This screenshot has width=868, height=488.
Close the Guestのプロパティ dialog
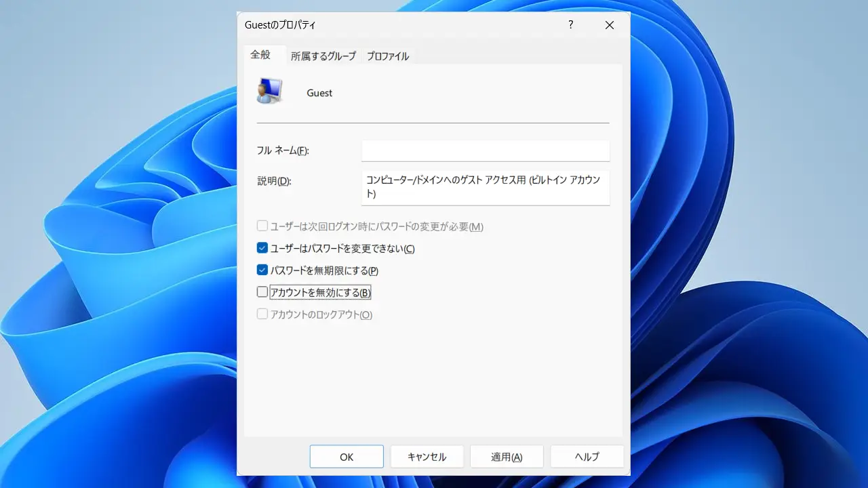coord(610,25)
